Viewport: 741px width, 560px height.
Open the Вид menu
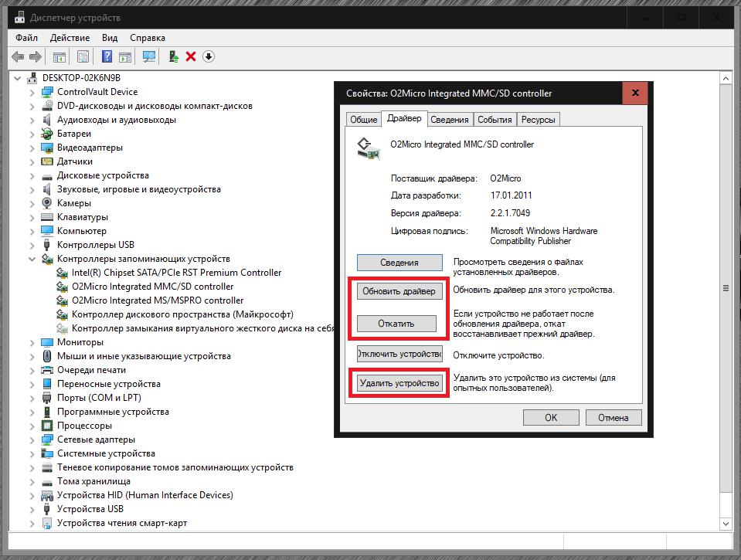coord(110,38)
